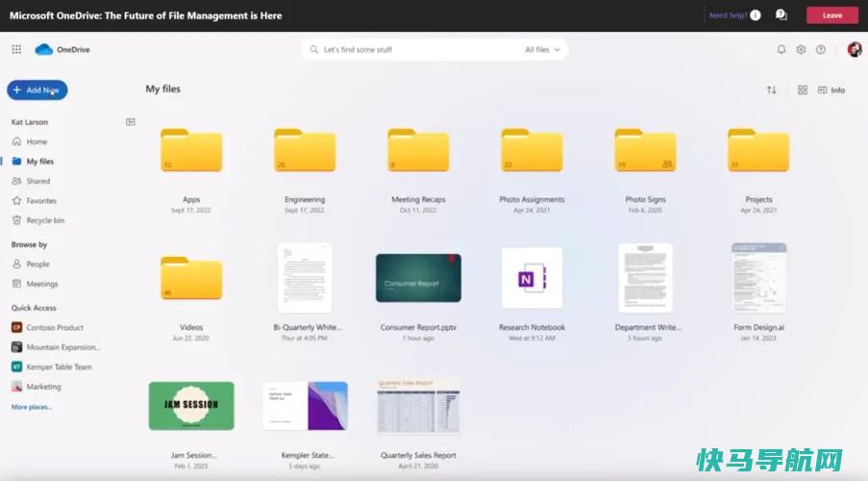Open the Research Notebook OneNote file
The height and width of the screenshot is (481, 868).
[x=532, y=278]
